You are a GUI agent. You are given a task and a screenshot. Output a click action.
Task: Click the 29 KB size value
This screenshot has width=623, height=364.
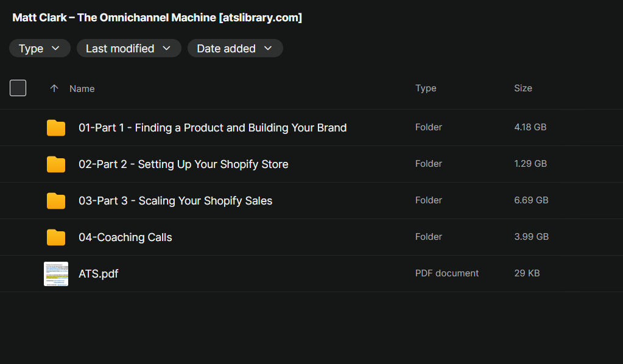coord(527,273)
